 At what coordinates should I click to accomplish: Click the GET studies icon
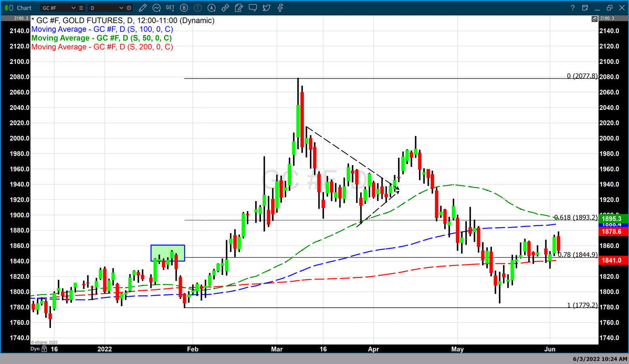170,8
